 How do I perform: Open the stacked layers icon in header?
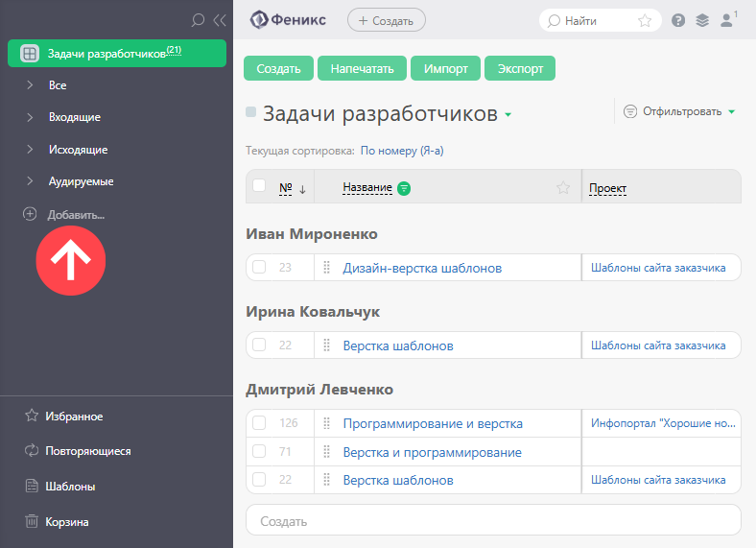tap(702, 20)
